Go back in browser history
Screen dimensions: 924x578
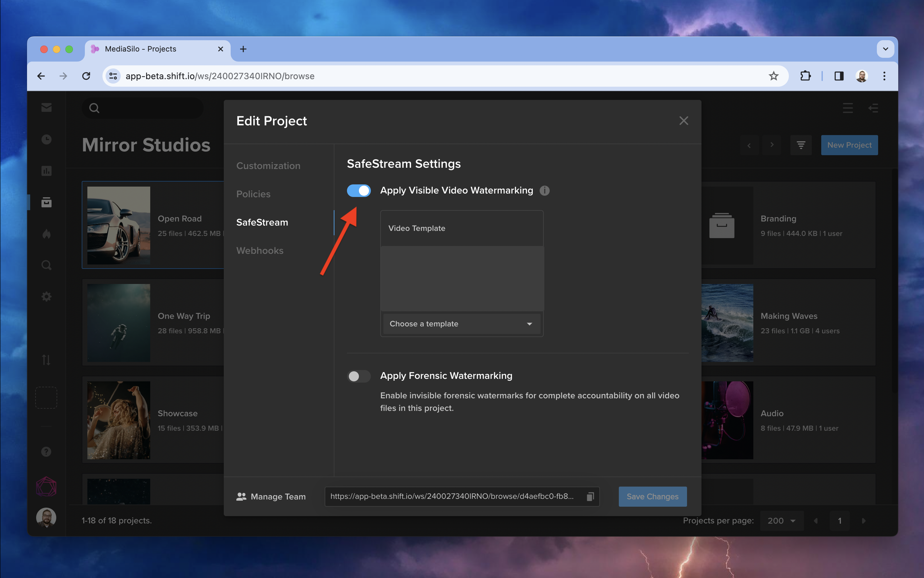tap(41, 76)
